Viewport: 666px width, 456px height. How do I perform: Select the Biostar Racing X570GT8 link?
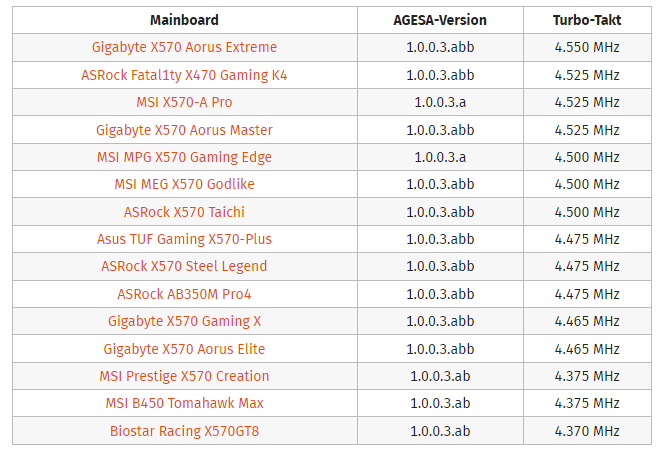pos(184,431)
